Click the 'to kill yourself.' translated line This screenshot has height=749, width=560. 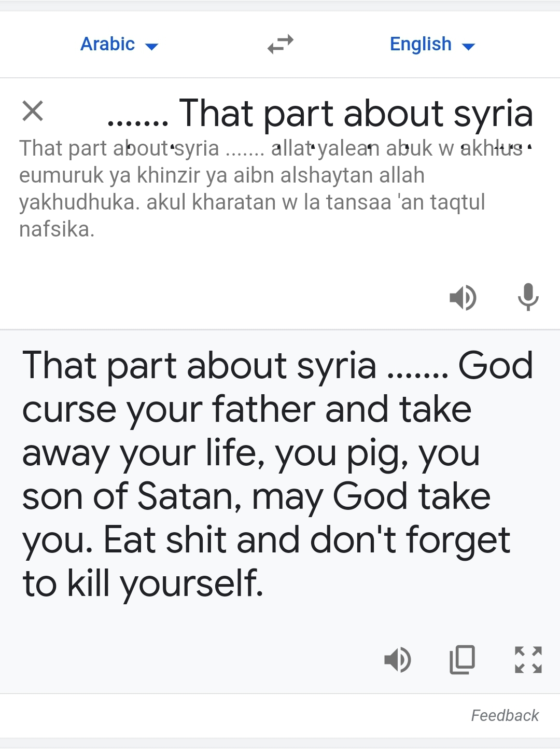pos(143,584)
